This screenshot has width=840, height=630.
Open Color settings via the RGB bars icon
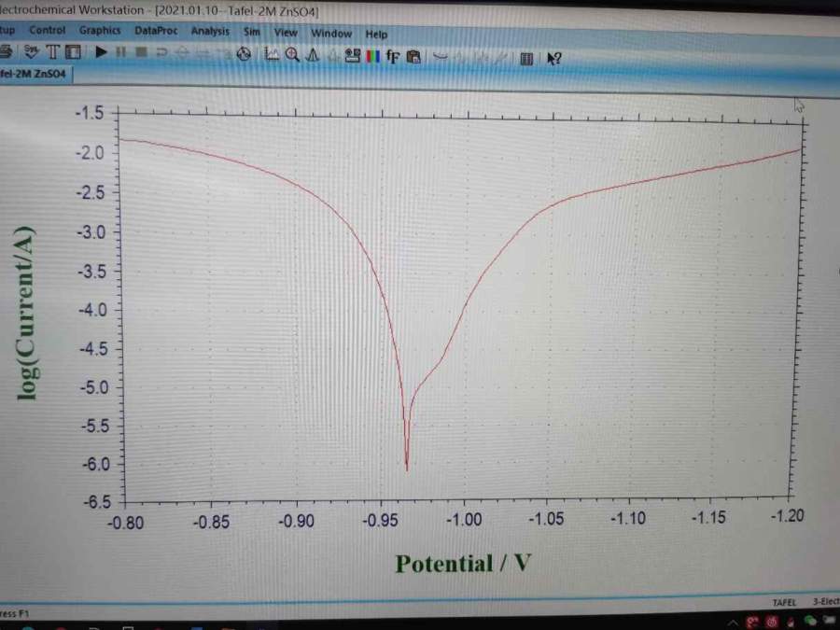tap(372, 56)
